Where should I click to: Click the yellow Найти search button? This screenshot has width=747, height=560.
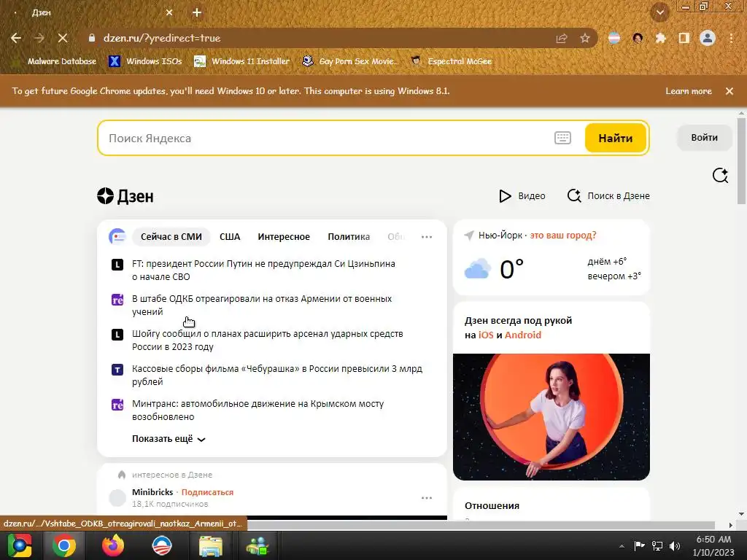(x=616, y=138)
